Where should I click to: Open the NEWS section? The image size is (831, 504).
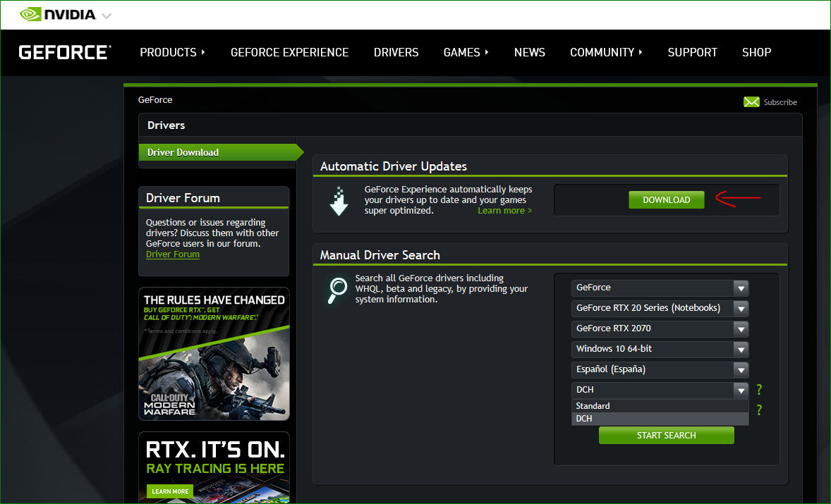tap(530, 52)
